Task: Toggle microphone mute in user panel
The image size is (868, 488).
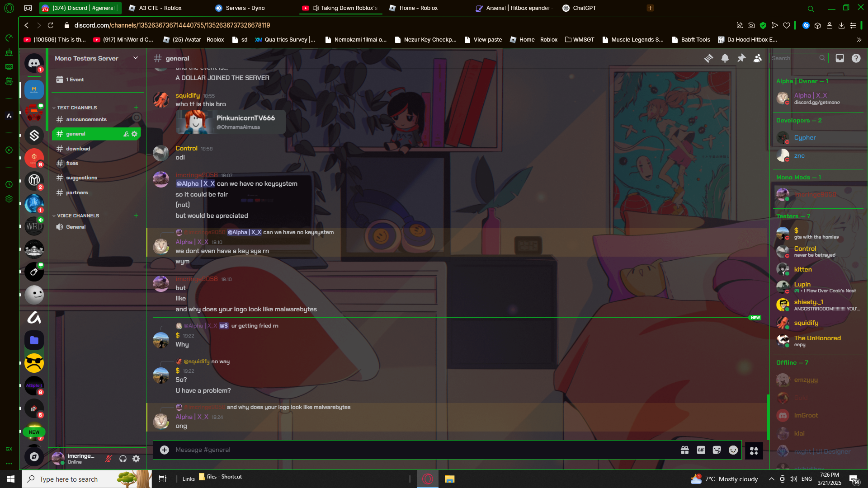Action: tap(108, 459)
